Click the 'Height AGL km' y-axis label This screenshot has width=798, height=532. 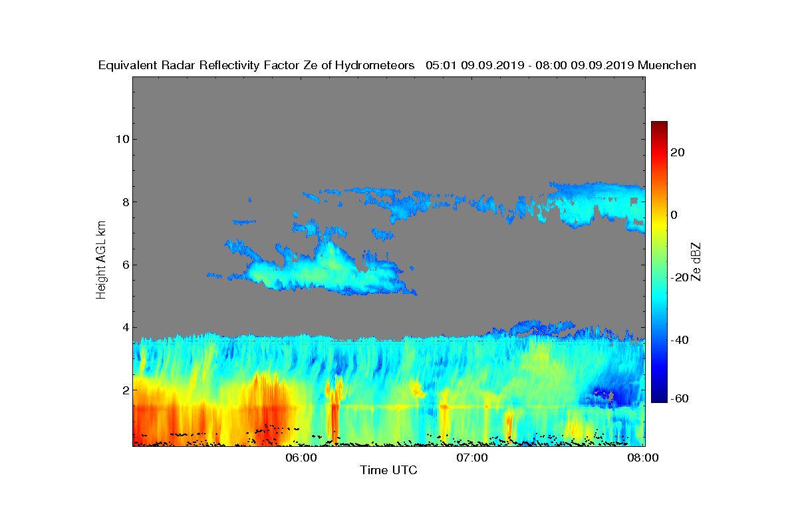[101, 260]
